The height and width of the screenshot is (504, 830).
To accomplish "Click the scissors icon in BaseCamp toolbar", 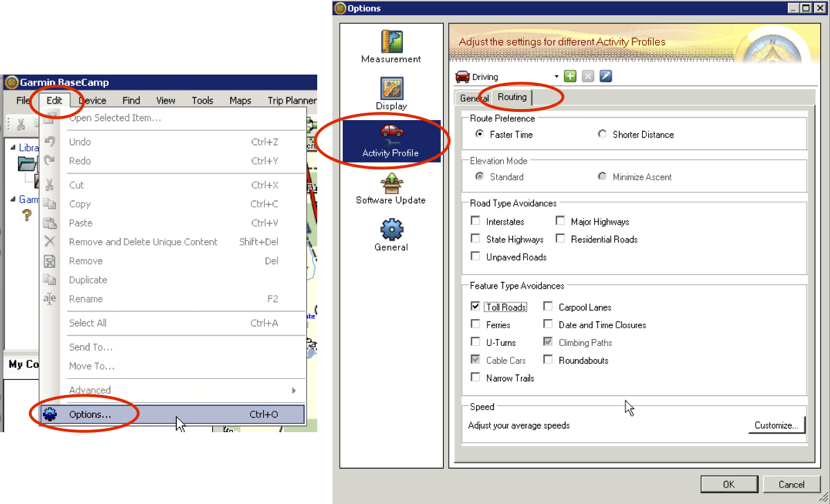I will [x=21, y=124].
